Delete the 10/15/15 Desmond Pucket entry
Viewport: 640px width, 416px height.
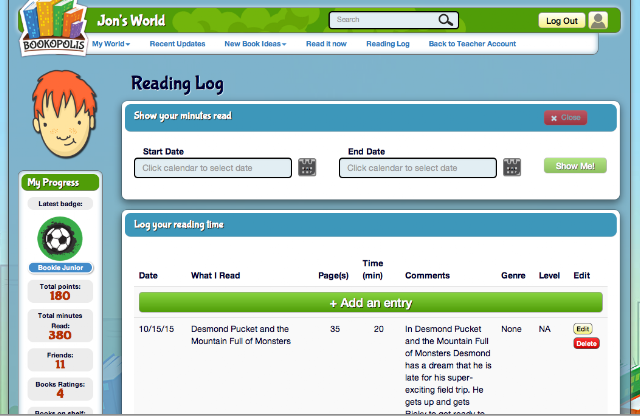tap(587, 343)
